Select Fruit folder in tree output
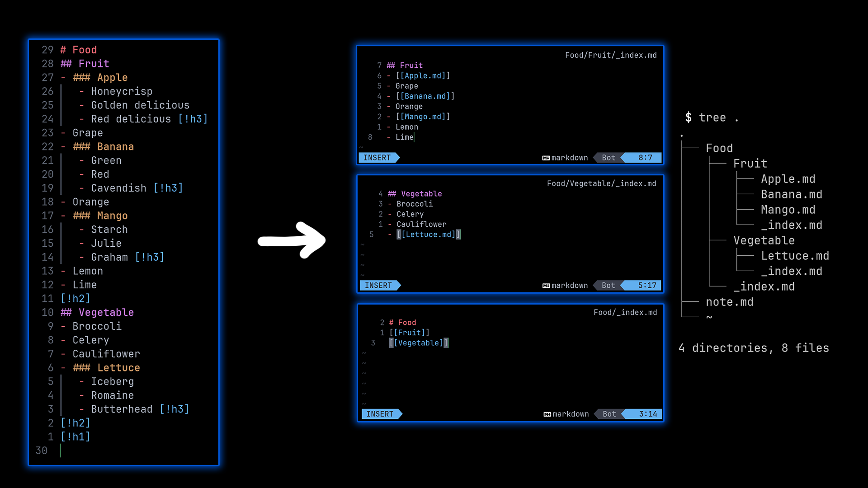 (750, 164)
